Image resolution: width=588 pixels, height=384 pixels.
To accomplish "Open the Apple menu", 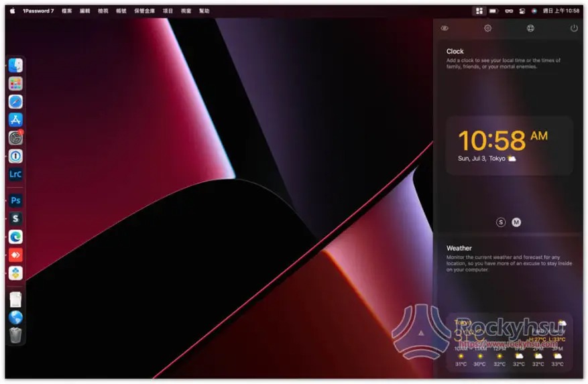I will pos(12,11).
